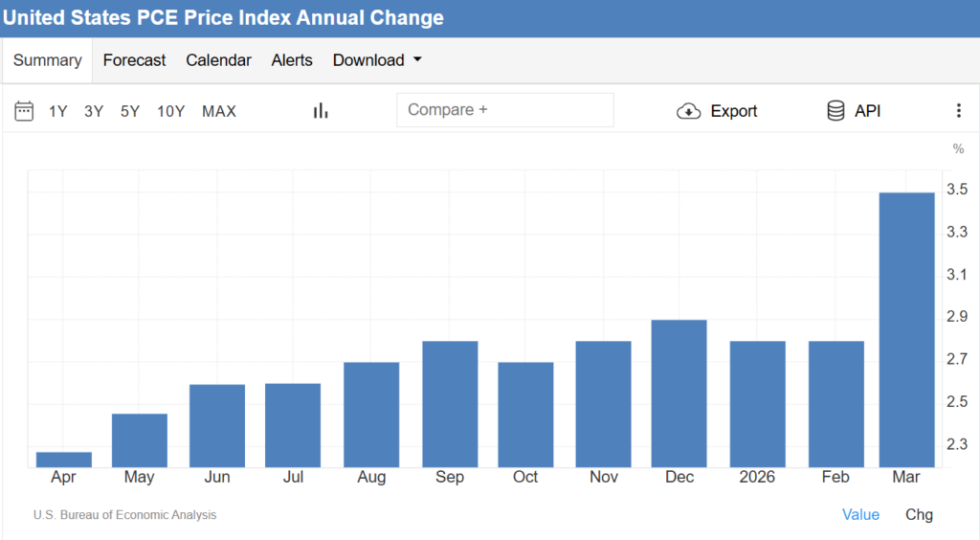Screen dimensions: 980x540
Task: Click the cloud Export icon
Action: (689, 111)
